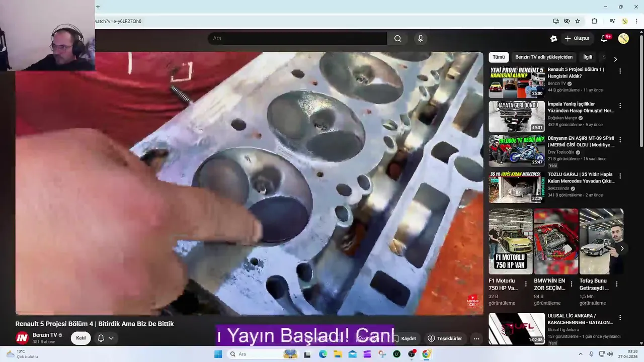Open the YouTube notifications bell
644x362 pixels.
pos(605,39)
